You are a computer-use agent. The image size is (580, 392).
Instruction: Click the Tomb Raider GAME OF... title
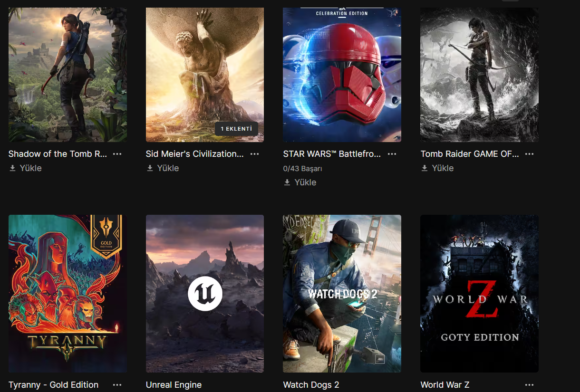[470, 154]
